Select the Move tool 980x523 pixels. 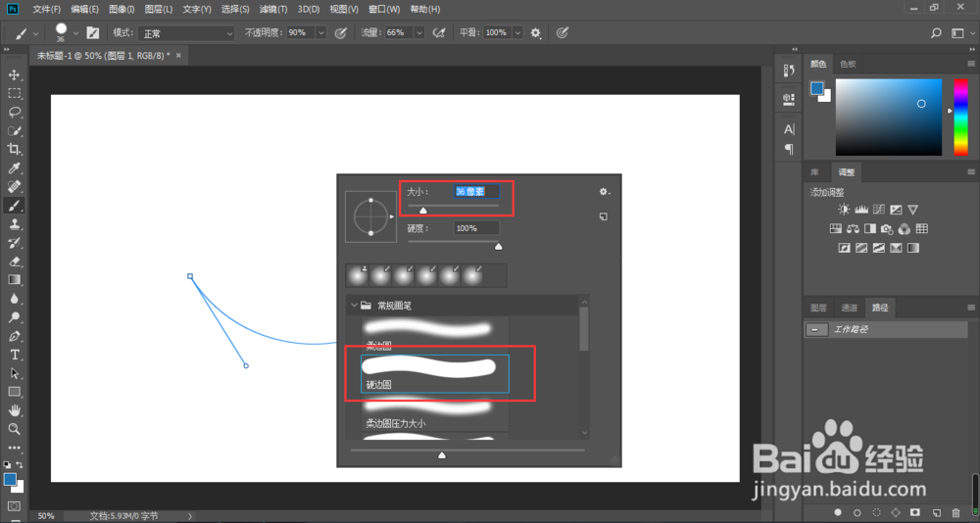15,75
